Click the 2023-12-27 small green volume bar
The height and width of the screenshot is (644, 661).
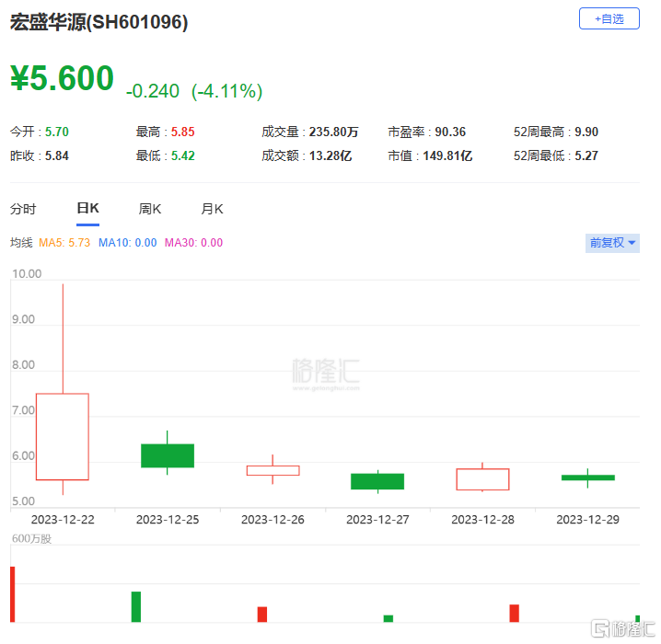tap(388, 619)
